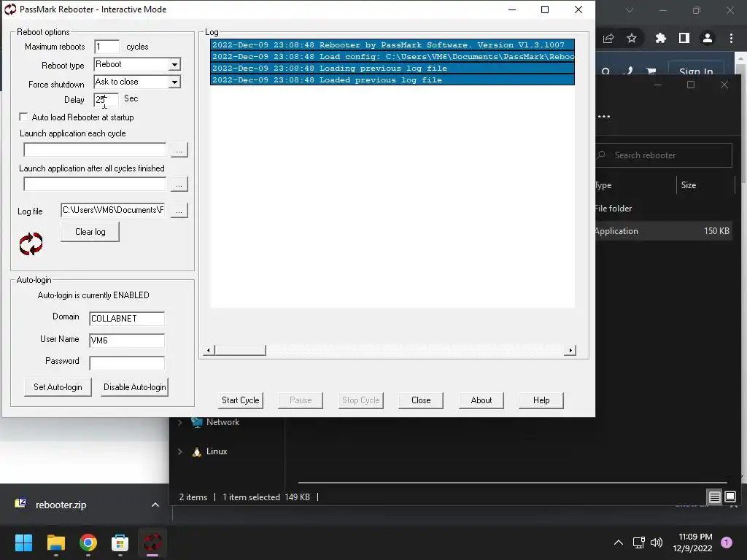Screen dimensions: 747x560
Task: Expand the Linux tree node
Action: tap(180, 451)
